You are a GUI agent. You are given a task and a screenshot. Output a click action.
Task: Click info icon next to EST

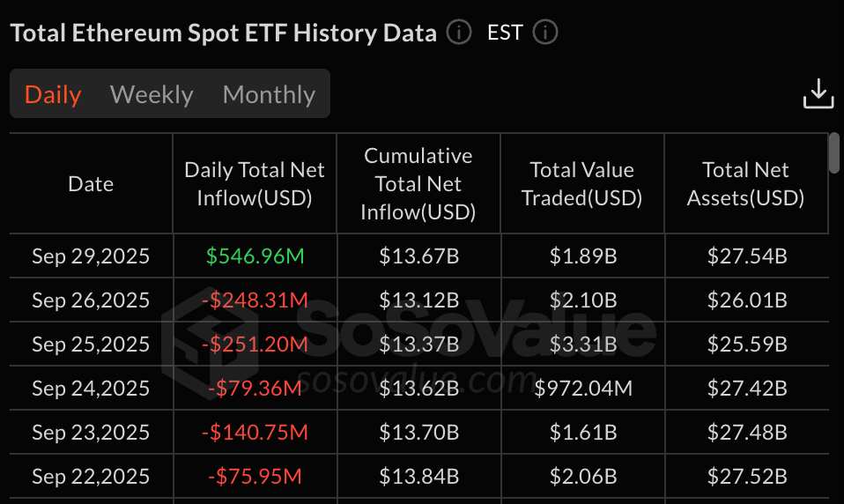point(545,33)
